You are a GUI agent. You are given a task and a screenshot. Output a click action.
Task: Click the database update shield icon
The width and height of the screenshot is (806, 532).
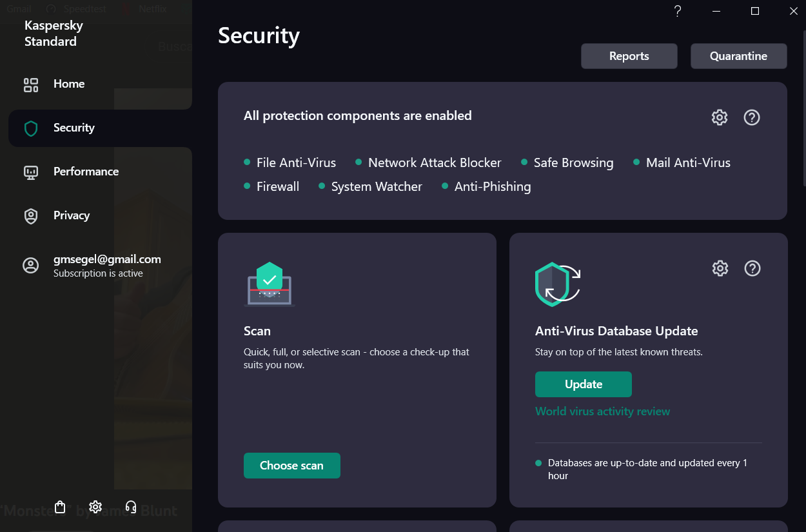557,284
